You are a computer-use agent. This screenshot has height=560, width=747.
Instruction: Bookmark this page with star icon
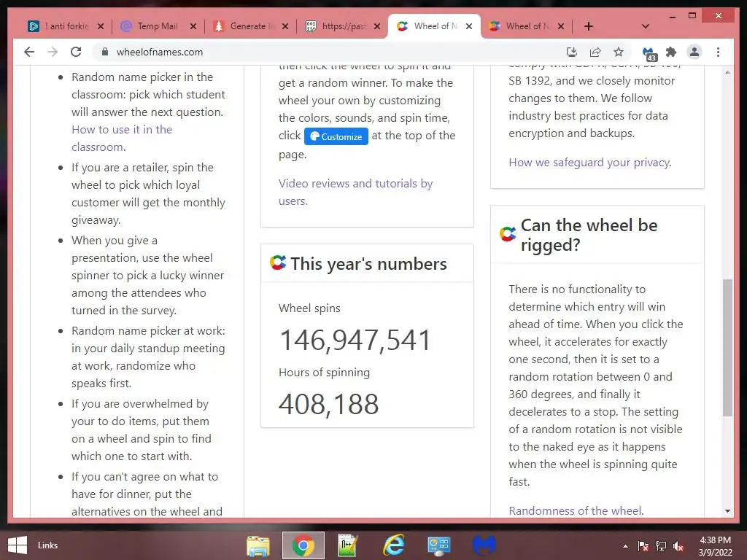pyautogui.click(x=619, y=52)
